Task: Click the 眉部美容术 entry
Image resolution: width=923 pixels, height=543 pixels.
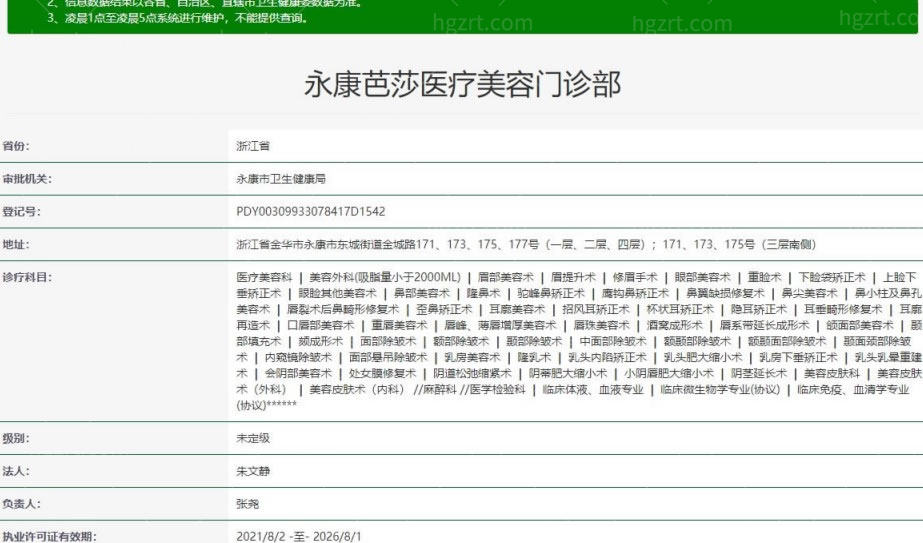Action: tap(506, 277)
